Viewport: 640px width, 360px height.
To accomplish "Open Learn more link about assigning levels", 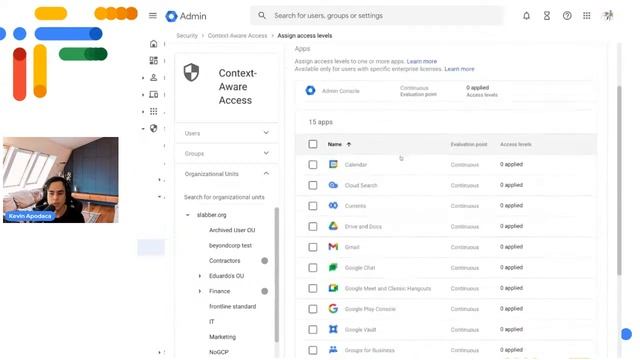I will coord(422,61).
